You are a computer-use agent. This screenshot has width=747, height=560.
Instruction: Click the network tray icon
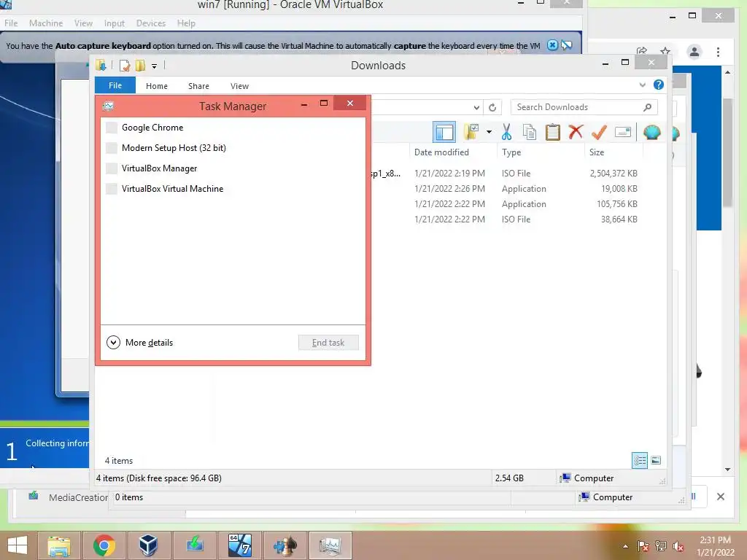coord(661,546)
